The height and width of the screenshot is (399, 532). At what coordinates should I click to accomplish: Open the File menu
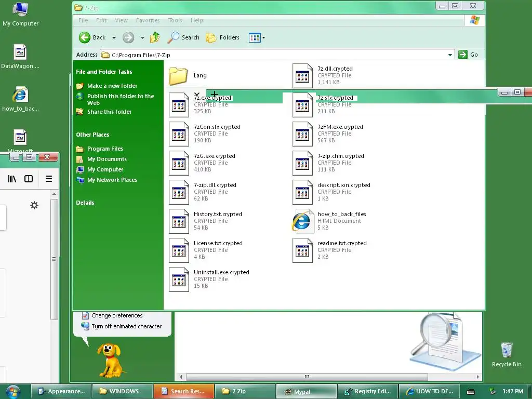pyautogui.click(x=83, y=20)
